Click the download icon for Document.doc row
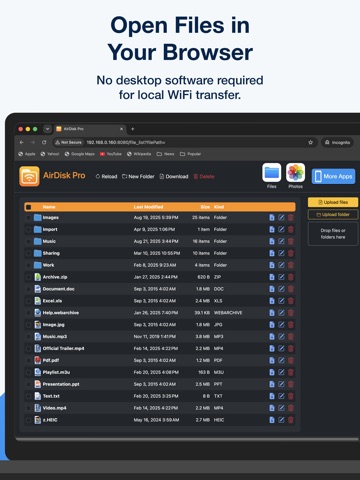 [272, 289]
